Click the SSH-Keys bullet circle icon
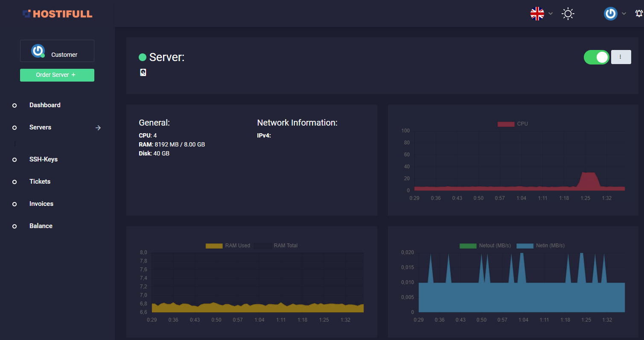This screenshot has height=340, width=644. pos(15,160)
